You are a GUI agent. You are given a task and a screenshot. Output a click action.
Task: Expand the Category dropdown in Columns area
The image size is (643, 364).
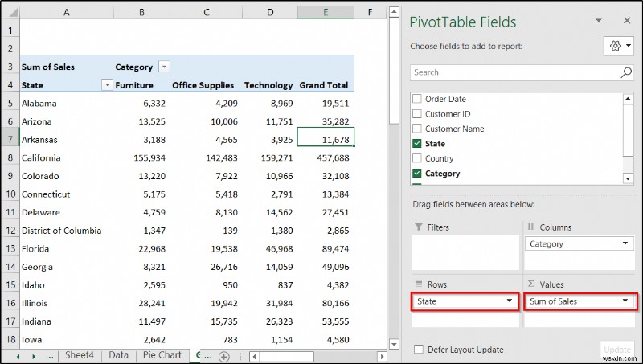[624, 243]
